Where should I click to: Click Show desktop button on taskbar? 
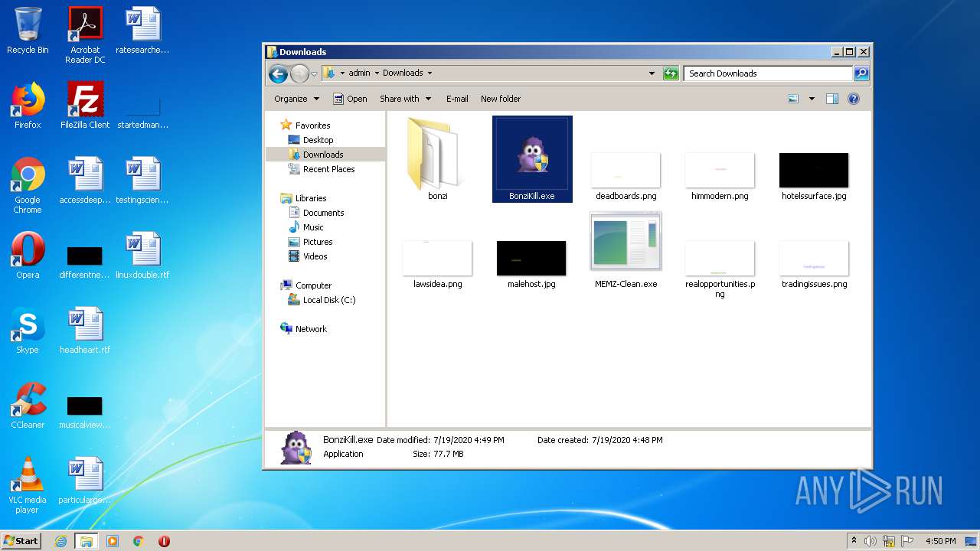[x=972, y=541]
